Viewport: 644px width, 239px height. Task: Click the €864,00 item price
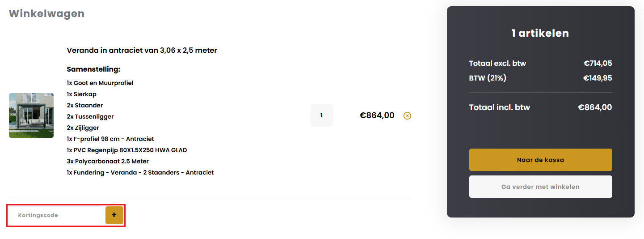pyautogui.click(x=377, y=115)
